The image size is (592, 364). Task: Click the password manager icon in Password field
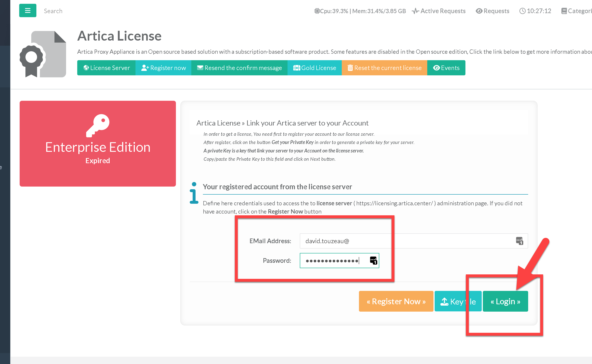373,261
